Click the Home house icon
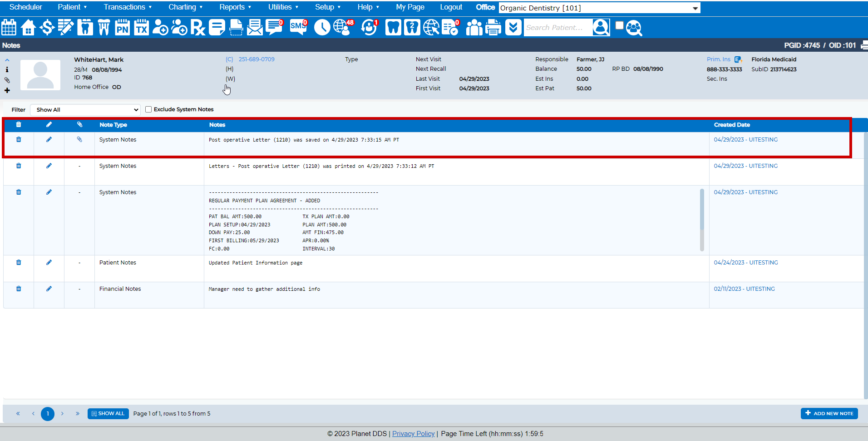Screen dimensions: 868x441 click(x=28, y=28)
